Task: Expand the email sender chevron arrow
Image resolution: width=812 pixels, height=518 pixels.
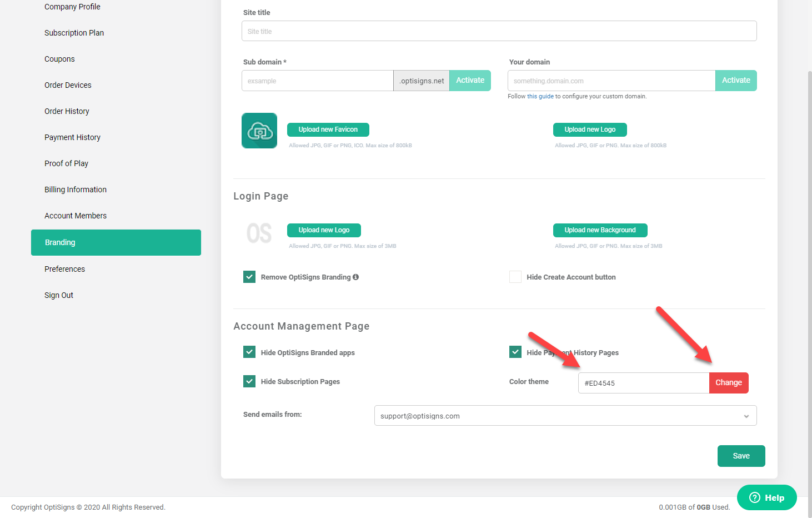Action: click(746, 415)
